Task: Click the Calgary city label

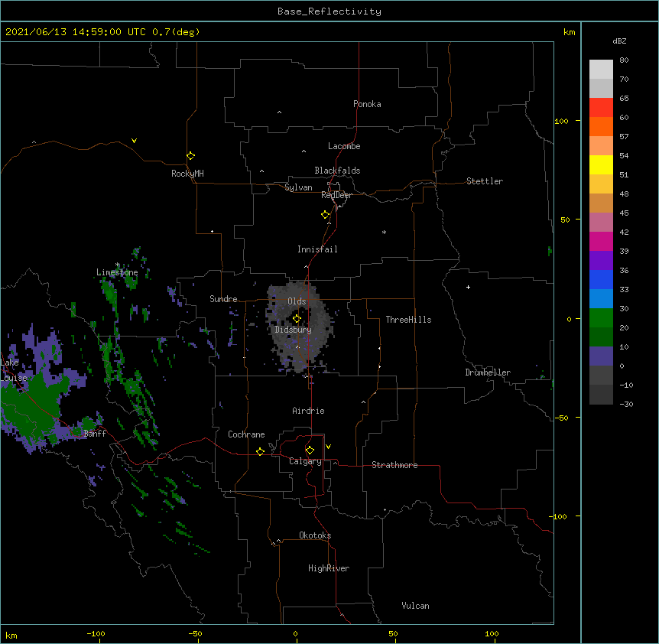Action: pos(305,461)
